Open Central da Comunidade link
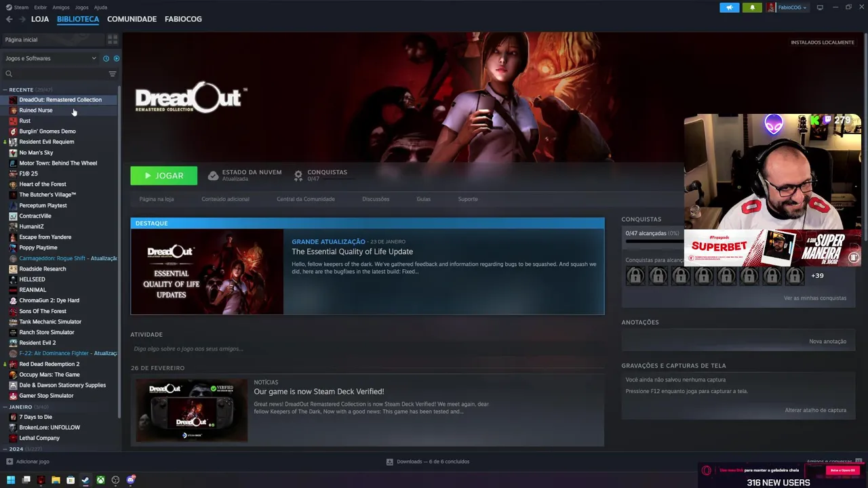This screenshot has width=868, height=488. (x=306, y=199)
